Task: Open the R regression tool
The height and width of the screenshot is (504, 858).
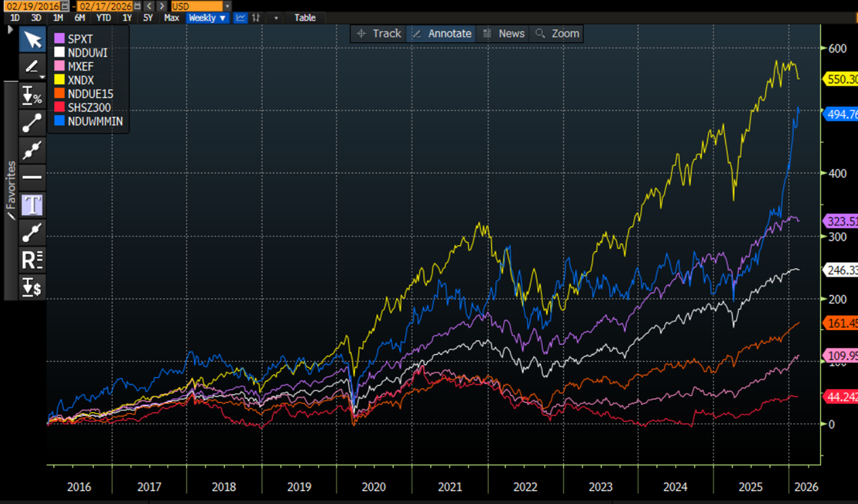Action: [33, 260]
